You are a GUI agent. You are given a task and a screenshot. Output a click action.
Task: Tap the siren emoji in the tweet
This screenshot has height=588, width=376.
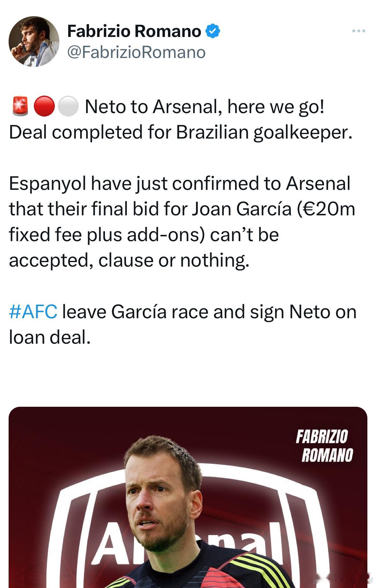pyautogui.click(x=20, y=106)
